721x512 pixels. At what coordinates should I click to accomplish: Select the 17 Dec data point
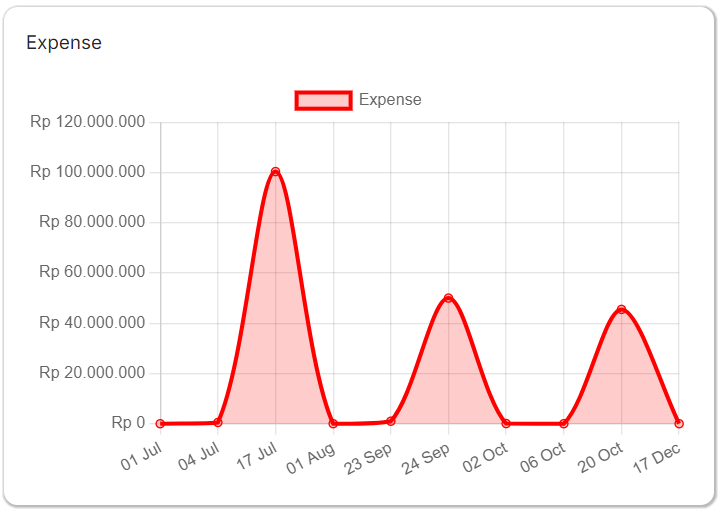(679, 424)
